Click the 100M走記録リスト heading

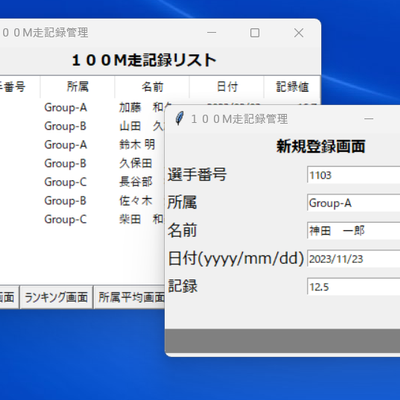pyautogui.click(x=144, y=60)
